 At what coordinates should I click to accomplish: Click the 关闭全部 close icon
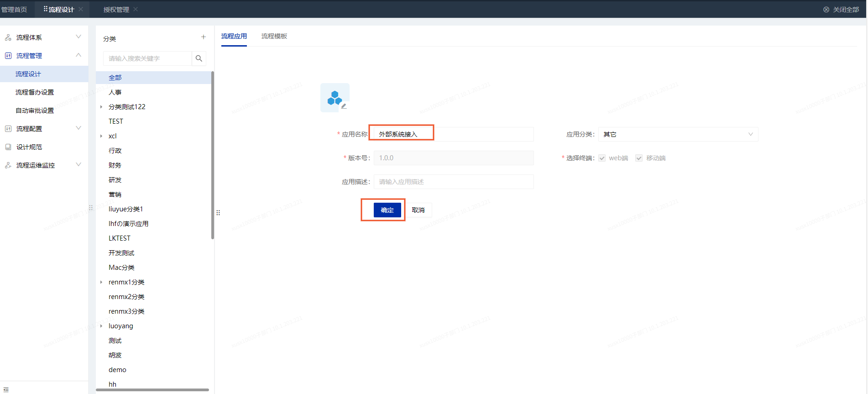[x=826, y=10]
